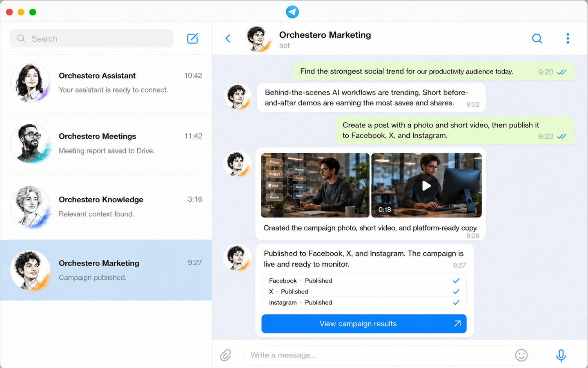
Task: Click the Telegram logo in title bar
Action: pos(292,12)
